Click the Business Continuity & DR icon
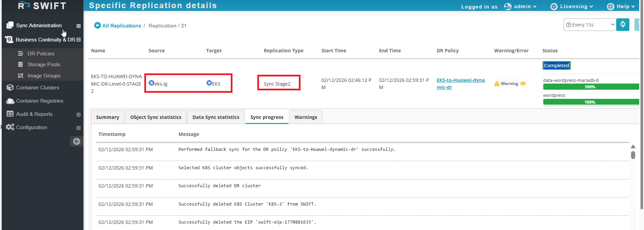Viewport: 644px width, 230px height. click(x=9, y=39)
